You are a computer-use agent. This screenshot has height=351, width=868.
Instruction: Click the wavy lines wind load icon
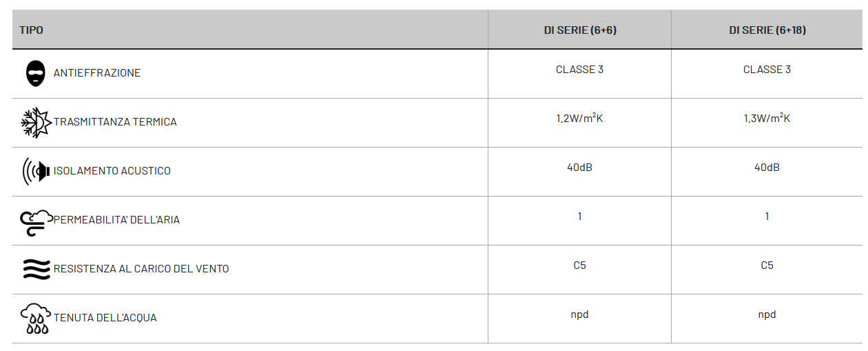[37, 269]
